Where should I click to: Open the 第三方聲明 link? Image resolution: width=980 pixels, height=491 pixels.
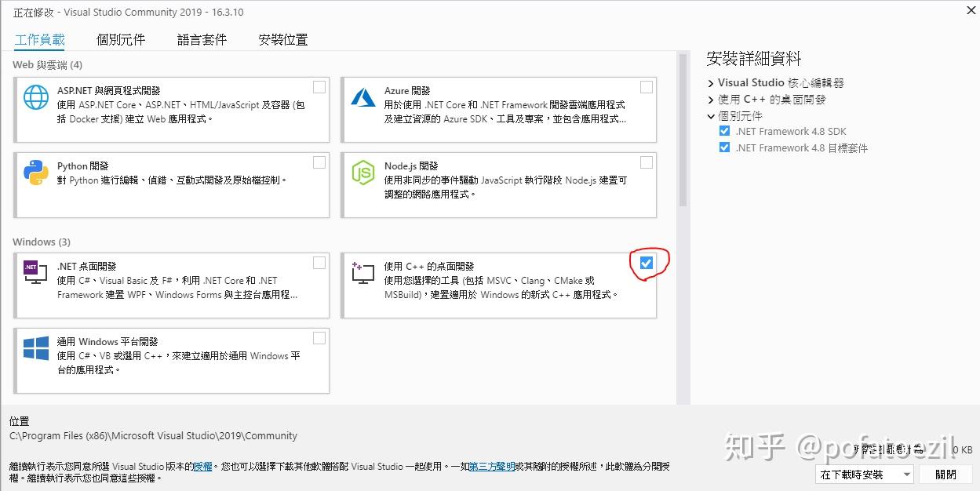(492, 466)
